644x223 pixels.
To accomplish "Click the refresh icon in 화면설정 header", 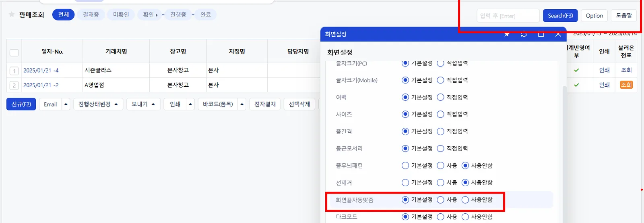I will pyautogui.click(x=524, y=34).
